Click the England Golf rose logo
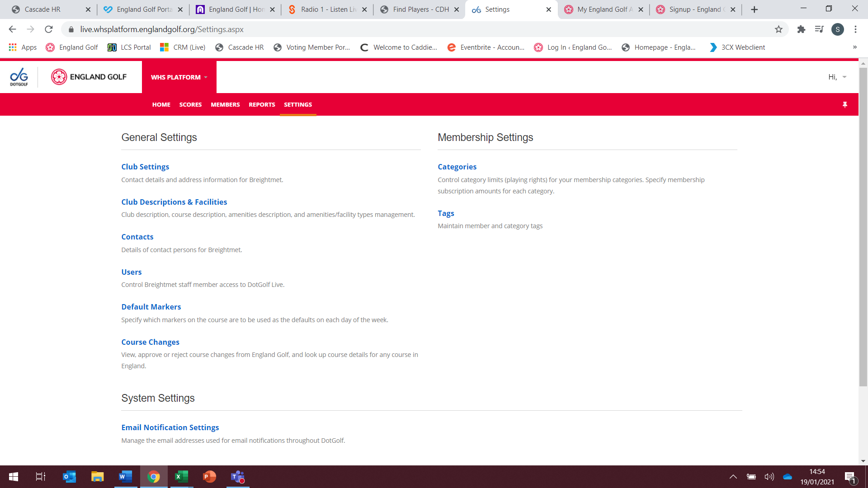Screen dimensions: 868x488 59,77
